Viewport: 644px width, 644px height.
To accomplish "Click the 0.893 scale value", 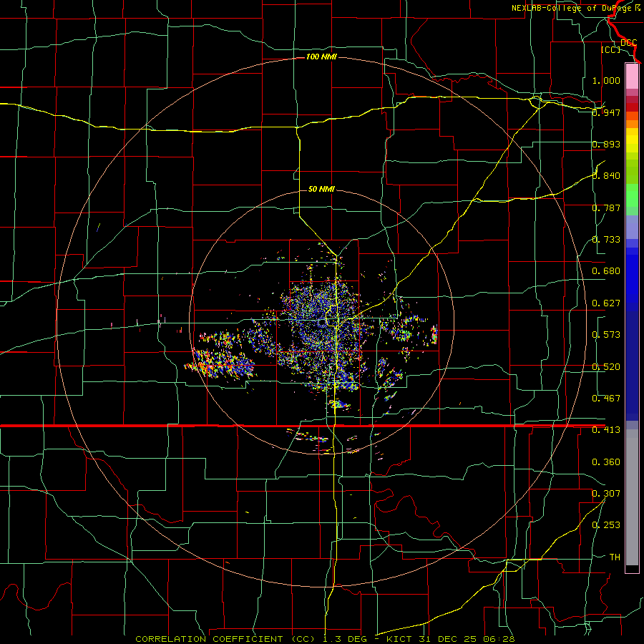I will click(606, 144).
